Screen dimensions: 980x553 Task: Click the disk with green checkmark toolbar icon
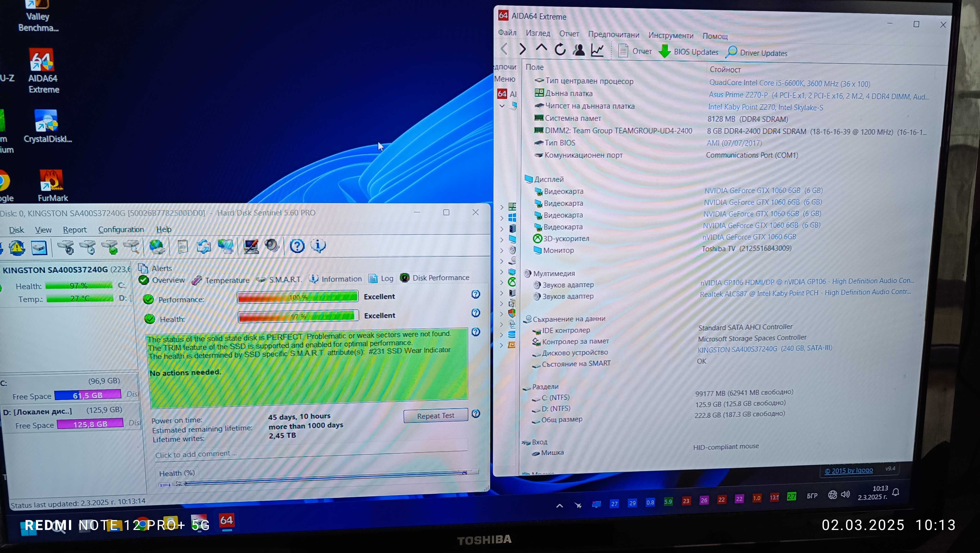[x=110, y=247]
